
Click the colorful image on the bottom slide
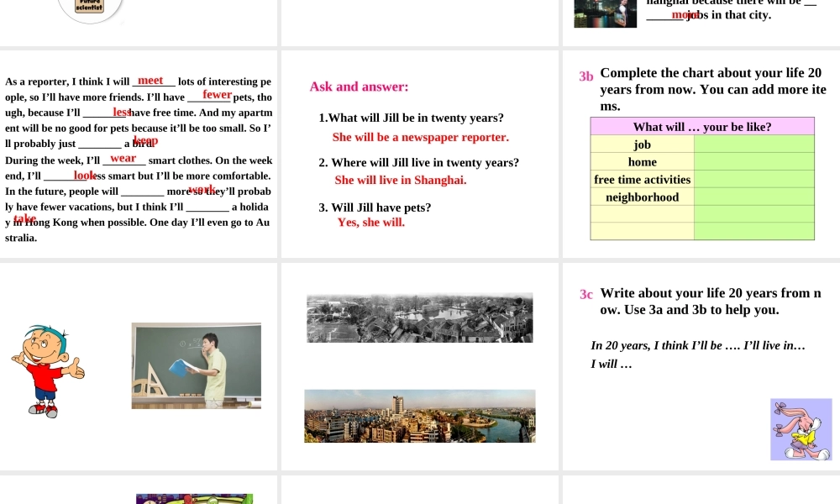coord(195,499)
